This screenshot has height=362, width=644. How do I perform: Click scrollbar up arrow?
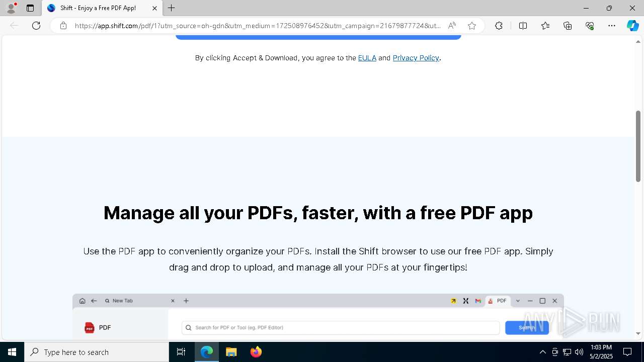(638, 41)
